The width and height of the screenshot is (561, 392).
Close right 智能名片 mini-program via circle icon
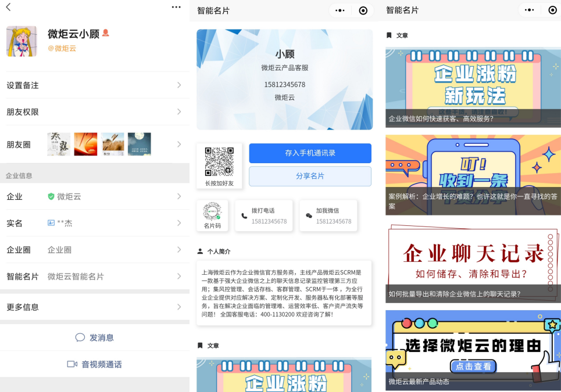tap(552, 10)
